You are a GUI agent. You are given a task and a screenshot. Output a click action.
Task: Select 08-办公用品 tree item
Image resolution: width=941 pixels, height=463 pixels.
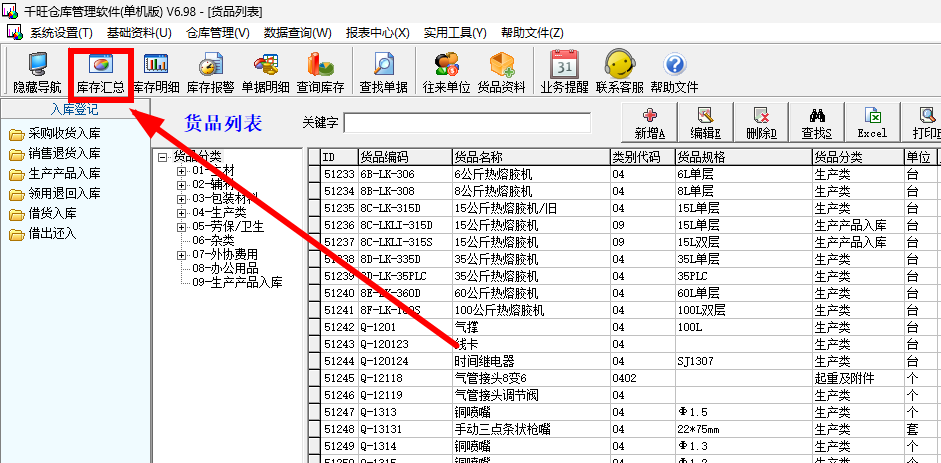[x=225, y=269]
